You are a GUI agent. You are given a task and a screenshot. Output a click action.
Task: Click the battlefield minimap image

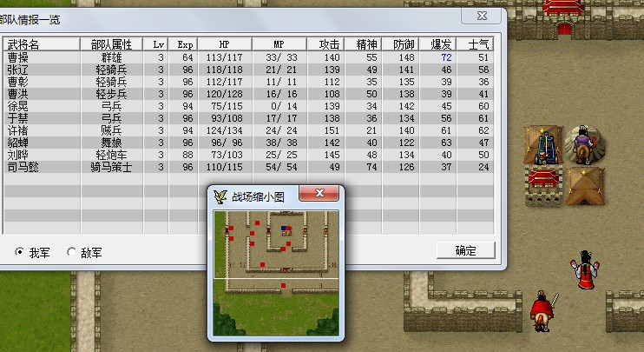(x=276, y=273)
